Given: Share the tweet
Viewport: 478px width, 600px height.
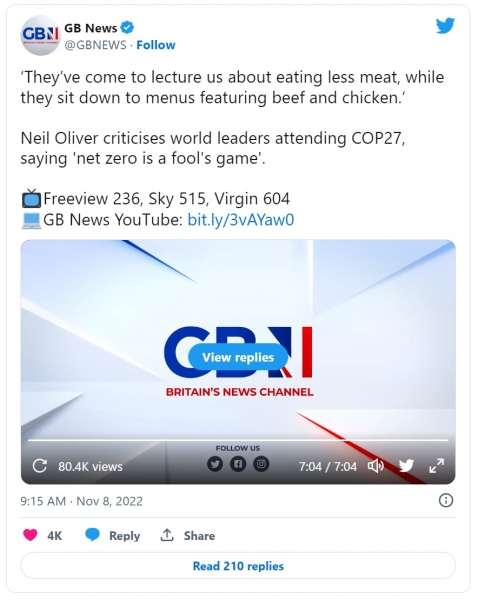Looking at the screenshot, I should pos(187,535).
